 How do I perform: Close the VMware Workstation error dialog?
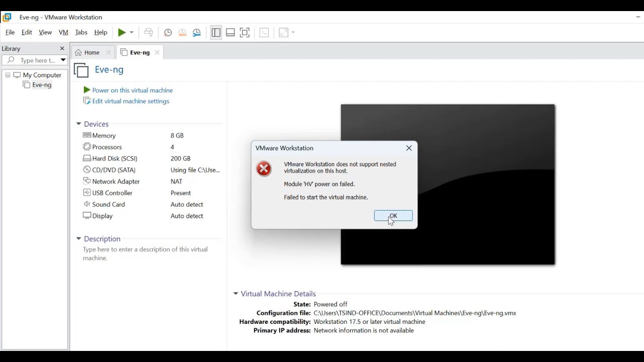point(409,148)
